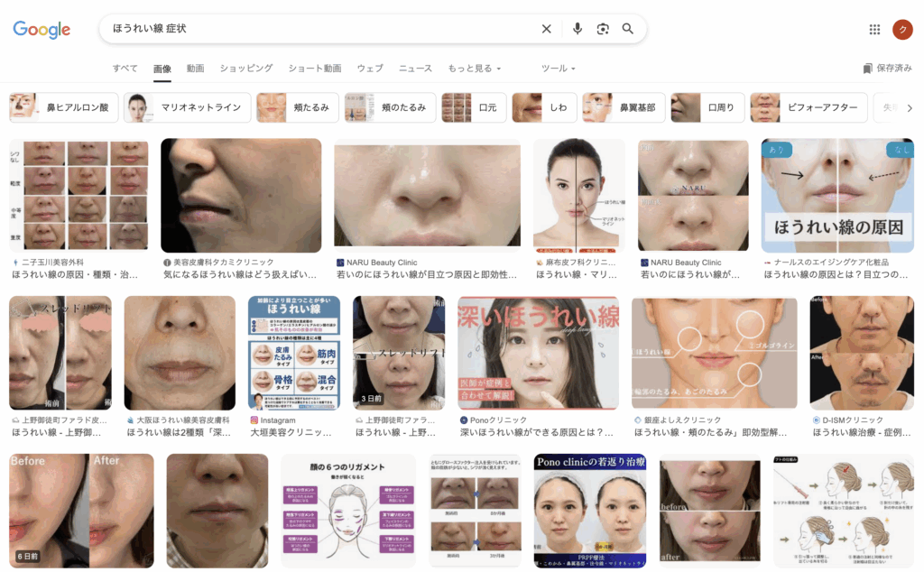
Task: Switch to the 動画 tab
Action: (x=195, y=69)
